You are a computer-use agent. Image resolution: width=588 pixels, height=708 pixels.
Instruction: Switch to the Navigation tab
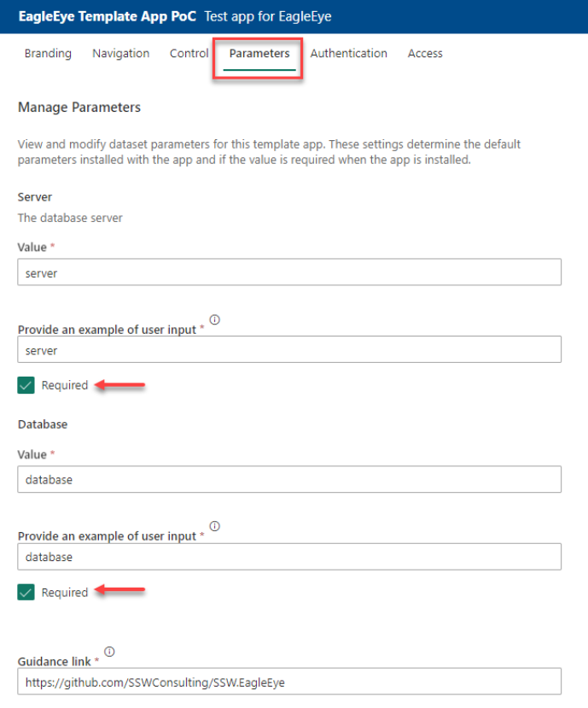click(120, 53)
